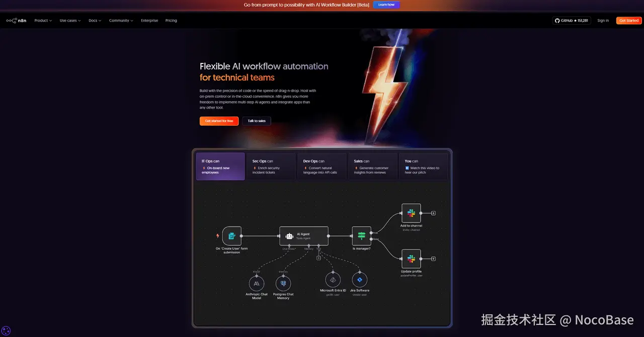
Task: Select the IT Ops can tab
Action: point(220,166)
